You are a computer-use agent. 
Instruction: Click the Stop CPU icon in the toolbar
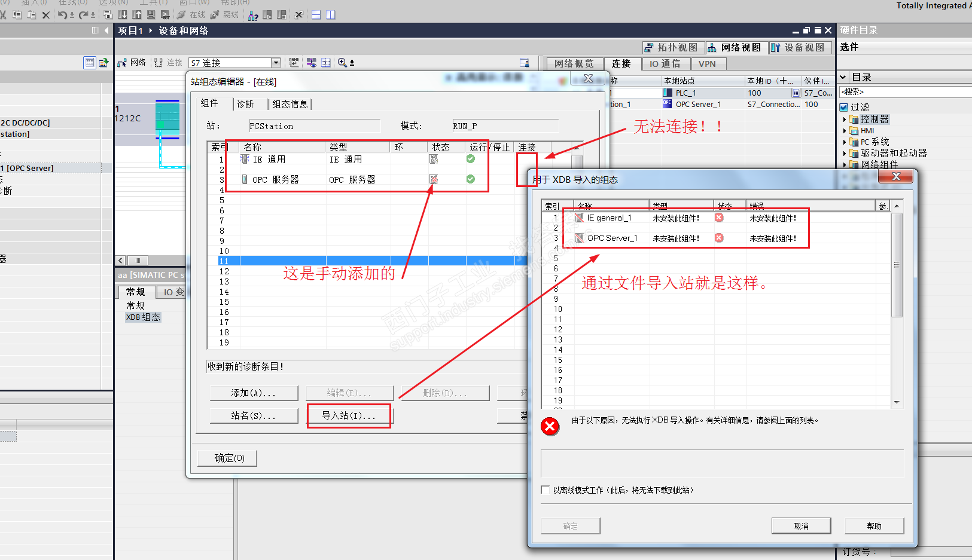(282, 15)
